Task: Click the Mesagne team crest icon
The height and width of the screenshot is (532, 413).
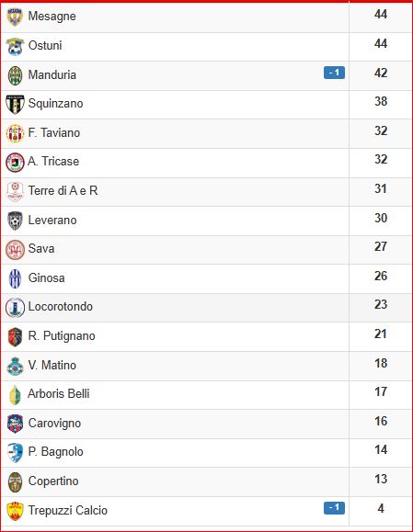Action: pos(15,17)
